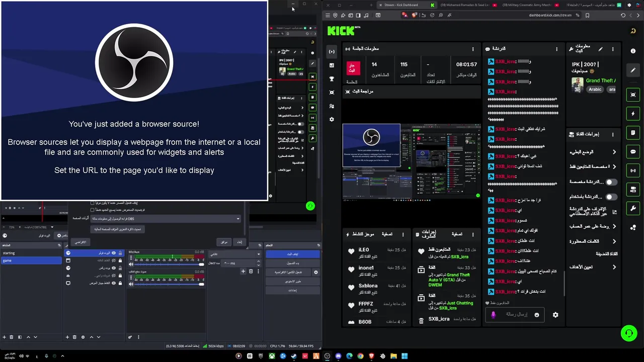
Task: Click the info icon in Kick right sidebar
Action: click(x=633, y=51)
